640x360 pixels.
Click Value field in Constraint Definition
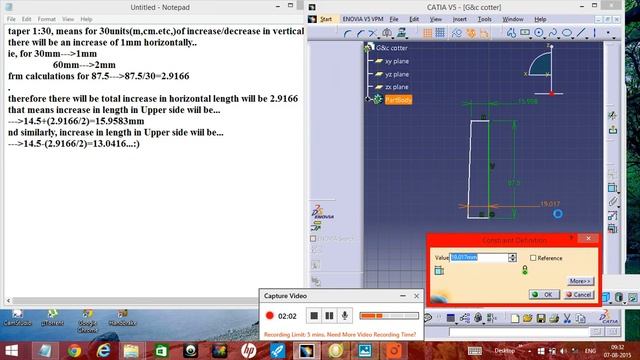(479, 257)
